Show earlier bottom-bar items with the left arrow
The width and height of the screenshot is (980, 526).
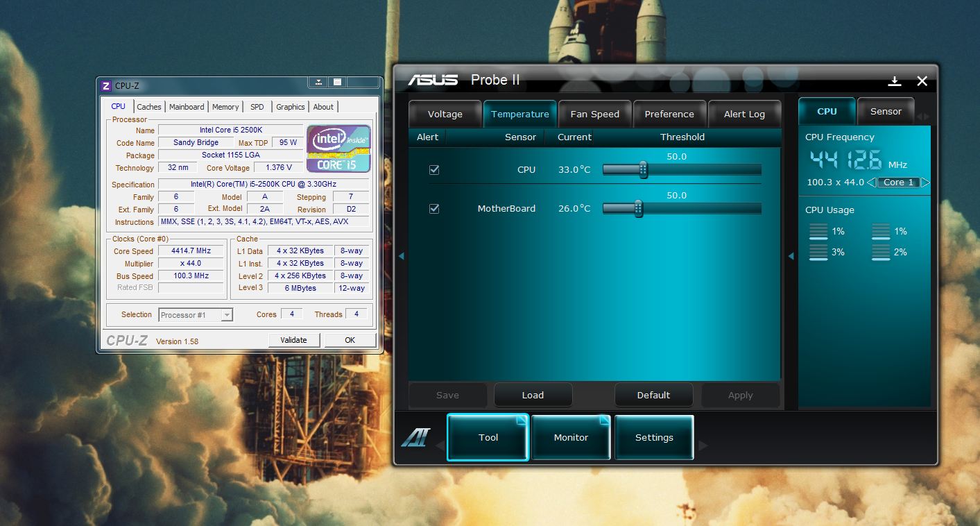point(440,446)
